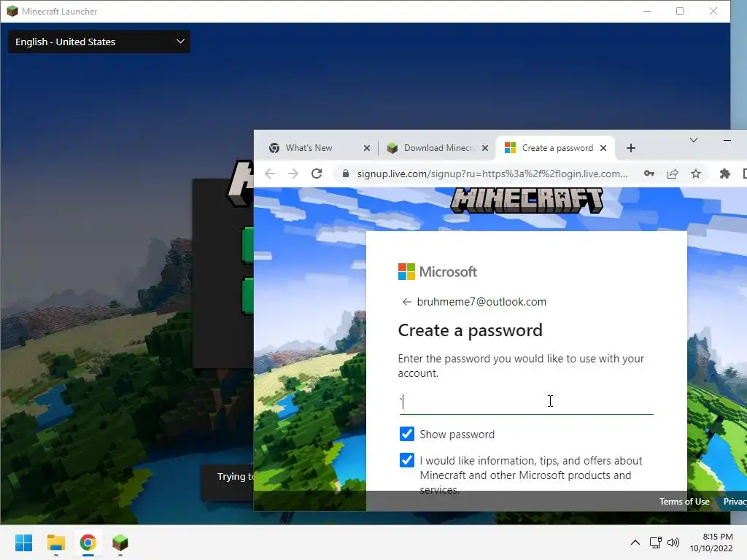
Task: Click the Minecraft Launcher title bar icon
Action: [x=12, y=11]
